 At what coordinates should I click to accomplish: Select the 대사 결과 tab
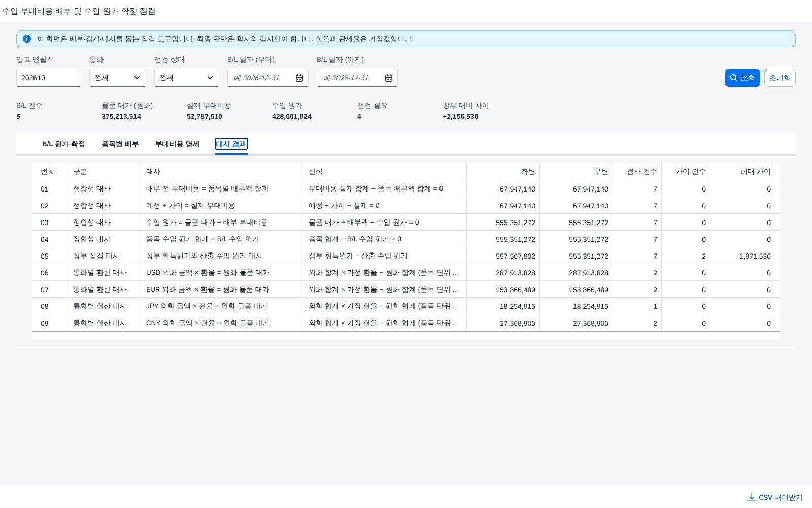[x=231, y=144]
